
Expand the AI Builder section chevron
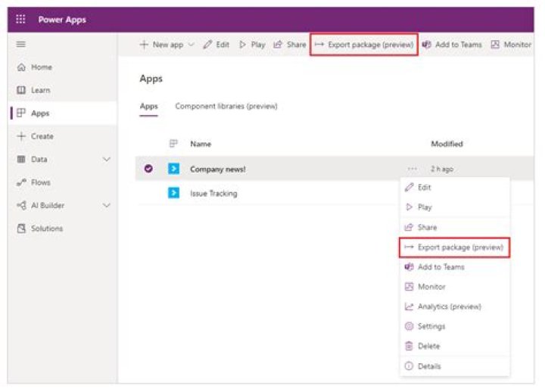click(x=107, y=205)
